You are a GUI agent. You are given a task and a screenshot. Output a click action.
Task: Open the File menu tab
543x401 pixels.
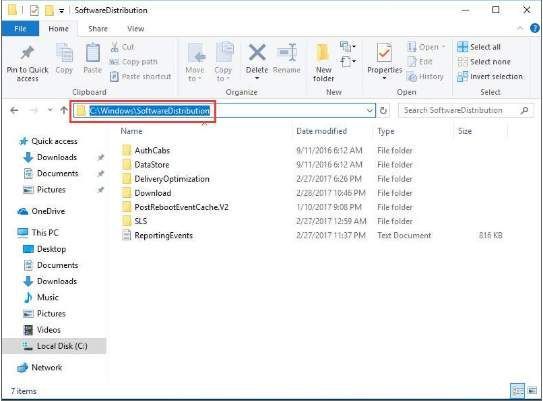coord(20,29)
